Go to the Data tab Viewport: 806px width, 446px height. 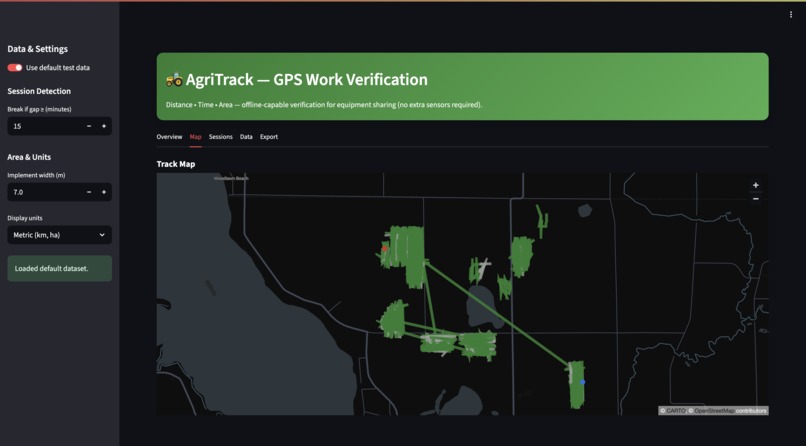coord(246,137)
